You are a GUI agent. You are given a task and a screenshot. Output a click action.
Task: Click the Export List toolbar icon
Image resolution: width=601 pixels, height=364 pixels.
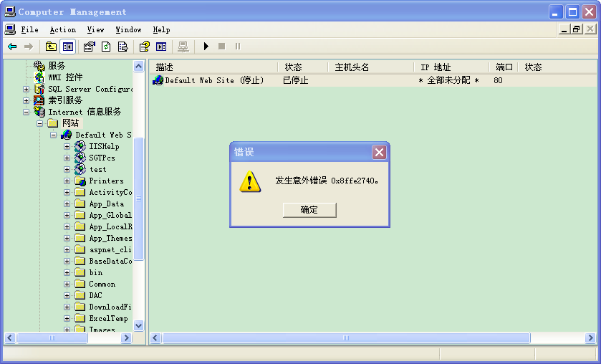pyautogui.click(x=122, y=47)
